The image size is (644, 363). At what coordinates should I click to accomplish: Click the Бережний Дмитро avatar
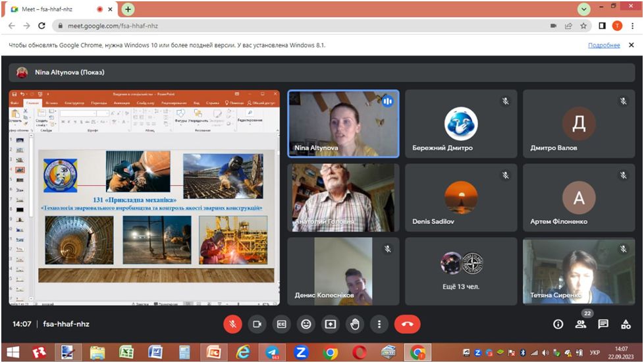click(x=461, y=124)
